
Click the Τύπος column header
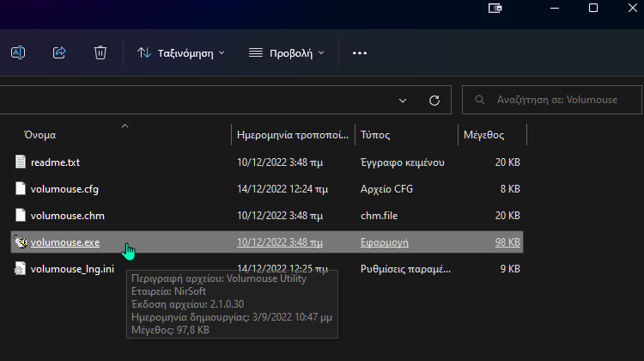[376, 135]
